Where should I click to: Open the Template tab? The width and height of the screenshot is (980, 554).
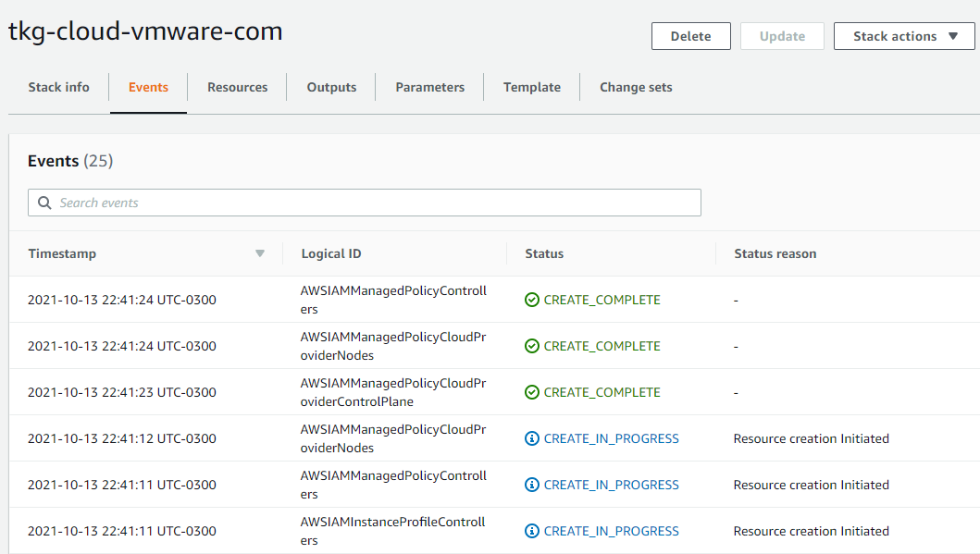coord(532,88)
